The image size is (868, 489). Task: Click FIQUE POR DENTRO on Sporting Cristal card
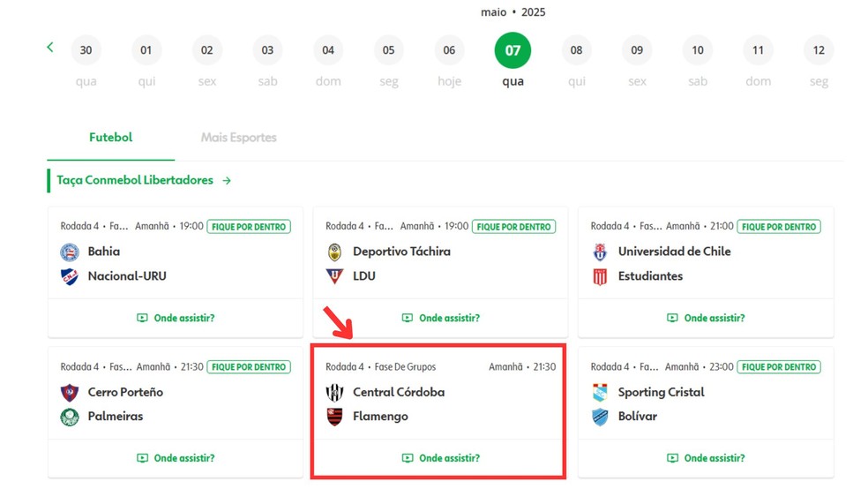(779, 366)
